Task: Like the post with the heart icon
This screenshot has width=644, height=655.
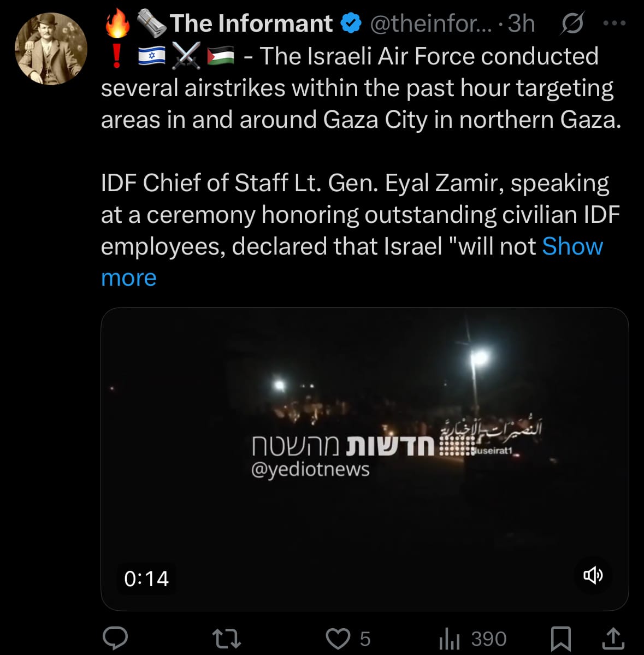Action: 338,638
